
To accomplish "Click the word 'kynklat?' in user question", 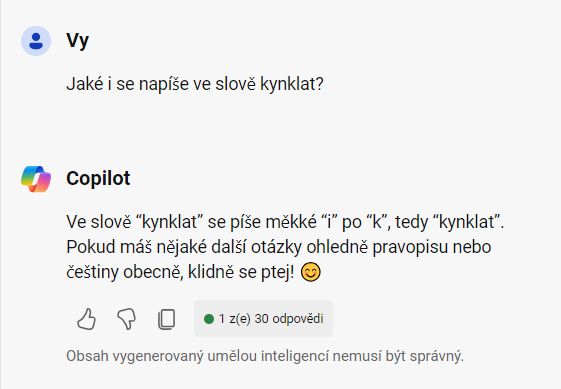I will [292, 84].
